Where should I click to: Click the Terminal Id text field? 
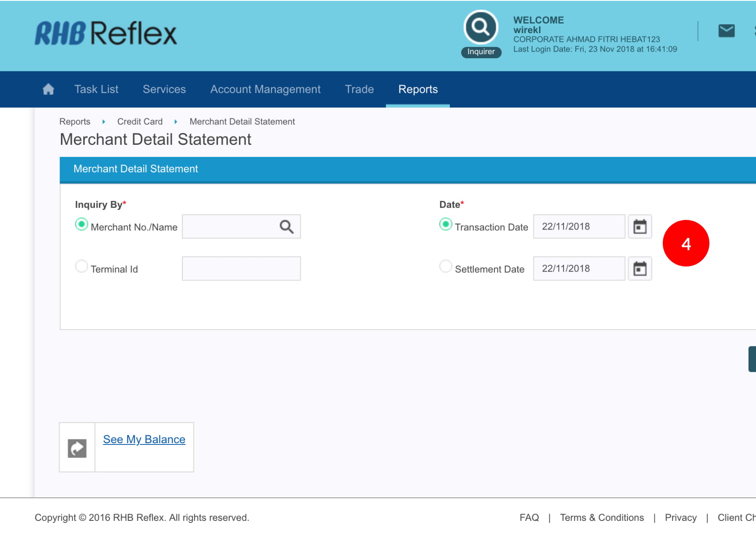tap(241, 269)
